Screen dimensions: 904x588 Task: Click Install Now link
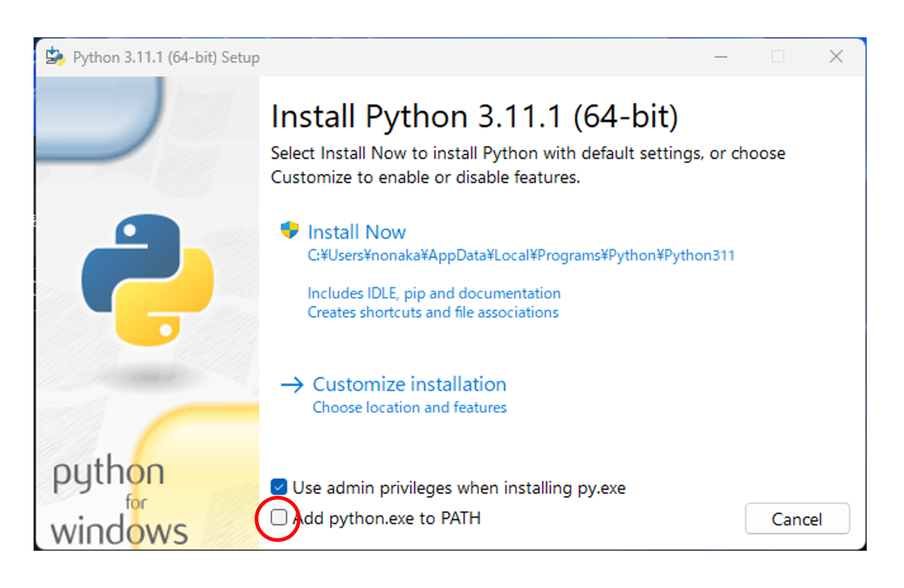(356, 232)
